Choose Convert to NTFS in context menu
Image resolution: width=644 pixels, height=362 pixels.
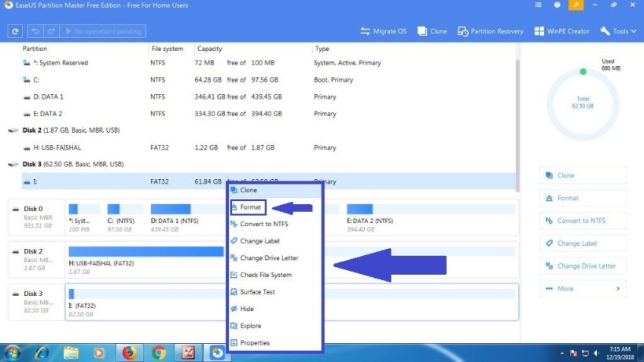tap(274, 225)
